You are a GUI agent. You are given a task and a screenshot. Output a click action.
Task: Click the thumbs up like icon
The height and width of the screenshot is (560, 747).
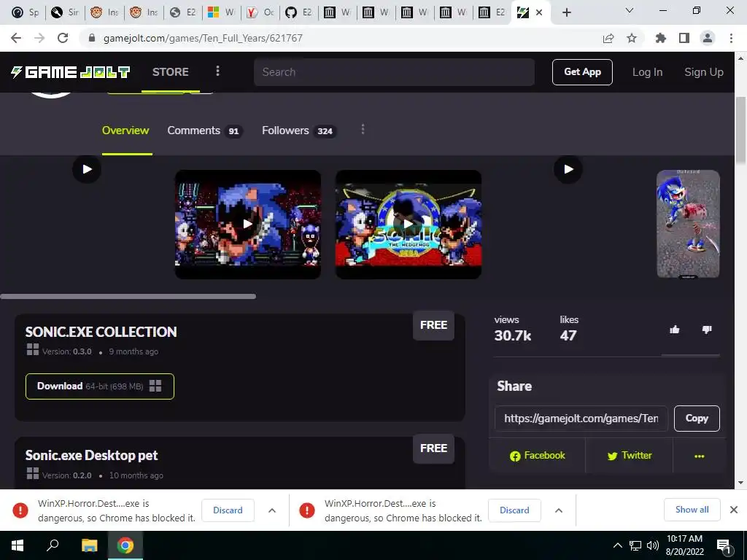click(675, 330)
